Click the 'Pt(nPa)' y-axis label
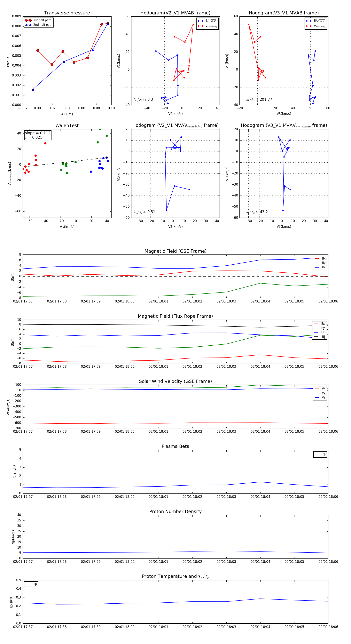This screenshot has width=351, height=644. (8, 61)
